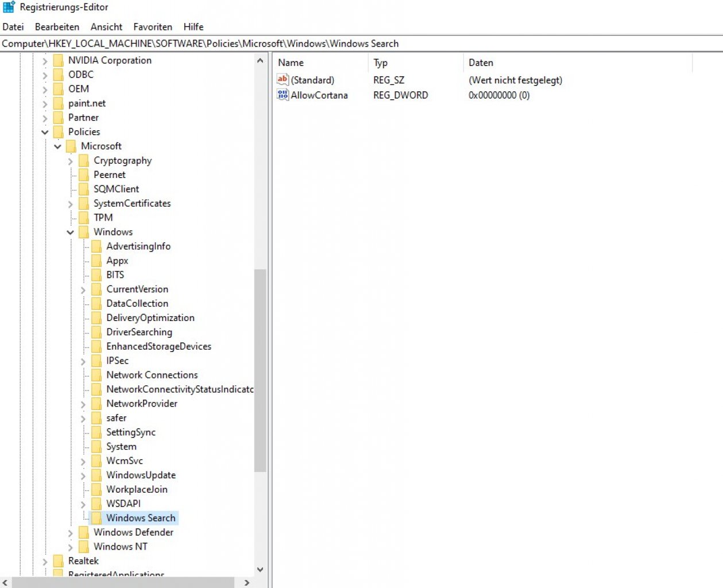Select the AllowCortana DWORD value icon

(283, 95)
